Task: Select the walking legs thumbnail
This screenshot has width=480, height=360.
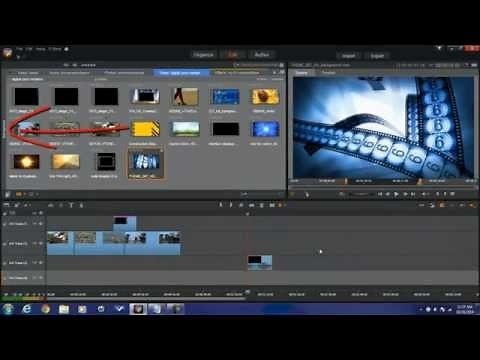Action: (185, 97)
